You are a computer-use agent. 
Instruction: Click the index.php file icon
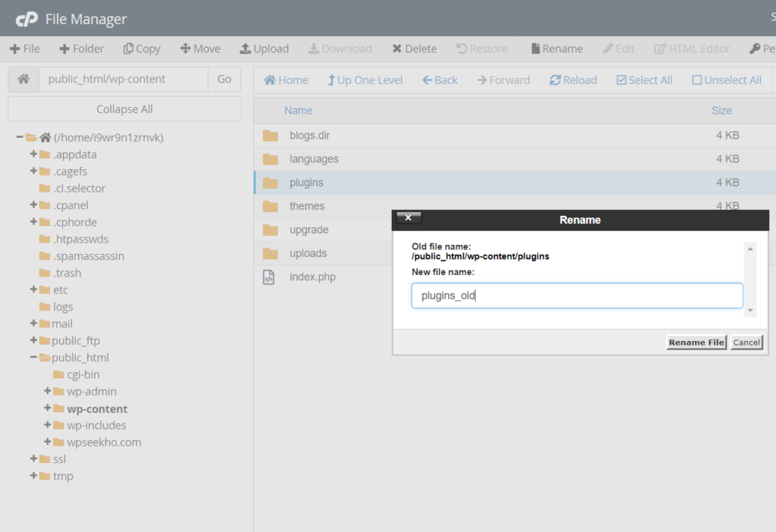point(269,277)
